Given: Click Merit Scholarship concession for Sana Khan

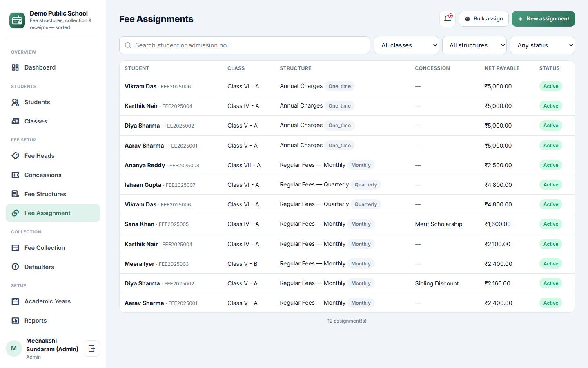Looking at the screenshot, I should 439,224.
